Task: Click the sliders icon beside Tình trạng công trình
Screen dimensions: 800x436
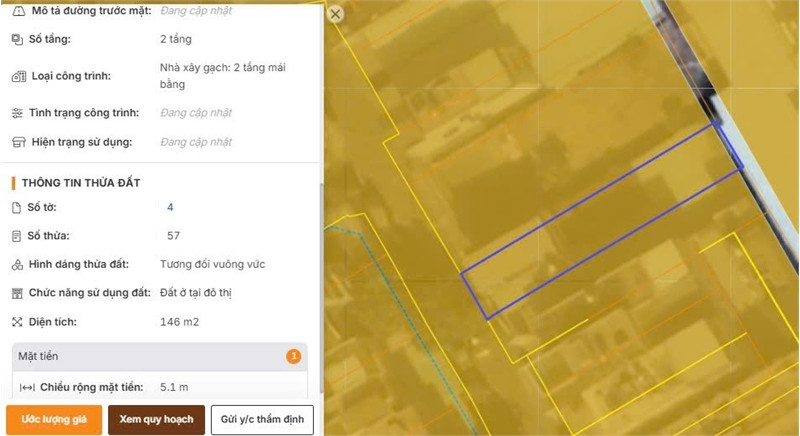Action: pyautogui.click(x=17, y=113)
